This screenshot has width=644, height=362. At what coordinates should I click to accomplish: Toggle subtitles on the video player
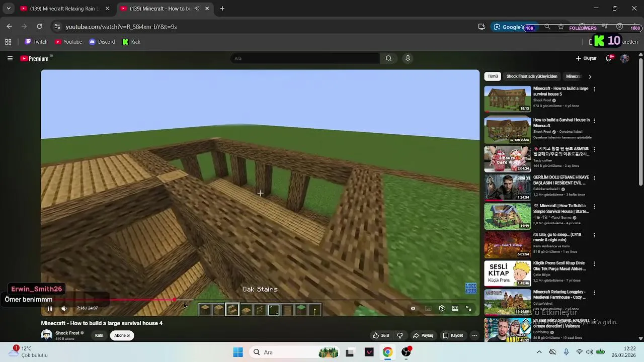[428, 308]
